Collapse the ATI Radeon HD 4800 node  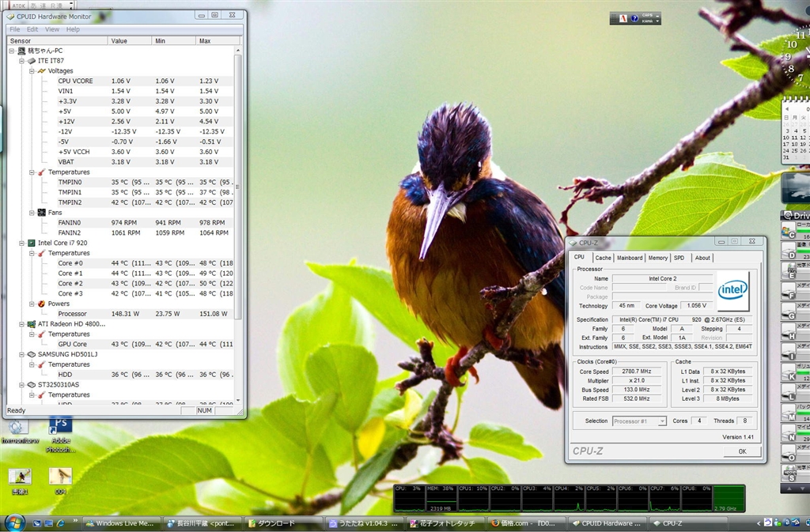pos(21,324)
